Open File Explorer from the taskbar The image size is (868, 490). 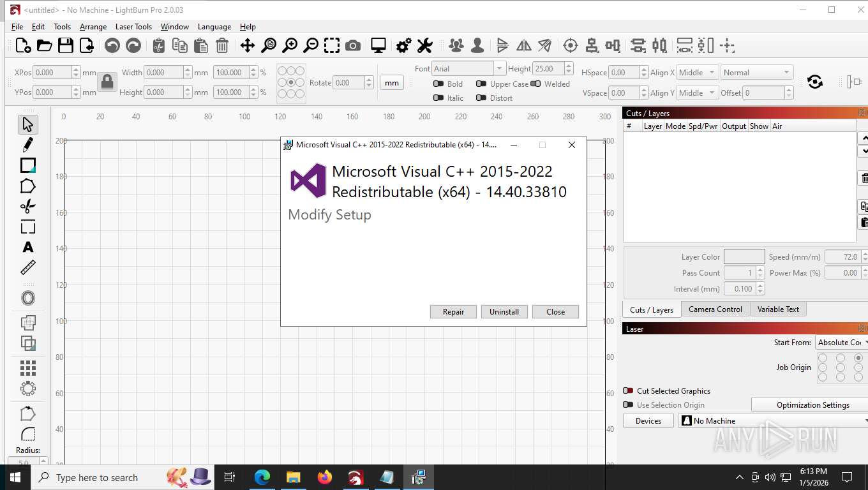294,477
